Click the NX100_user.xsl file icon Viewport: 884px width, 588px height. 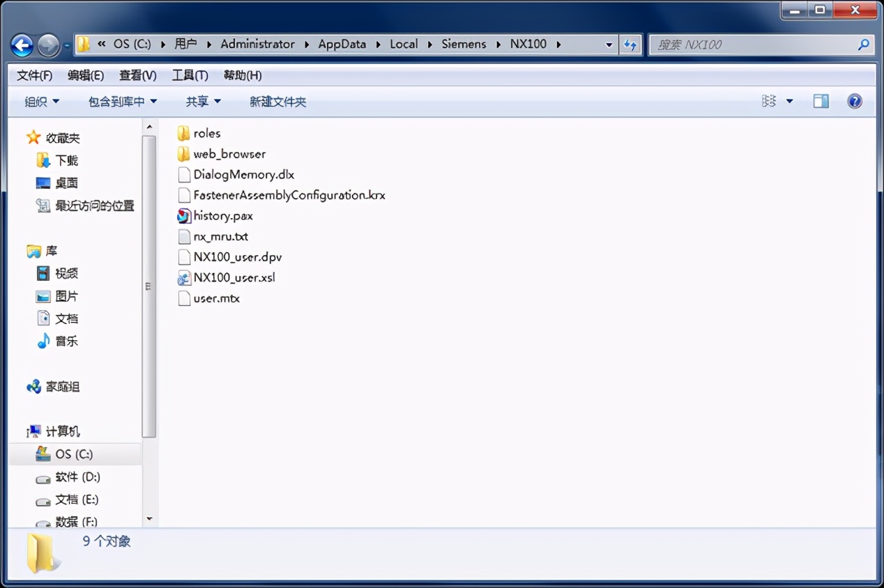coord(183,278)
